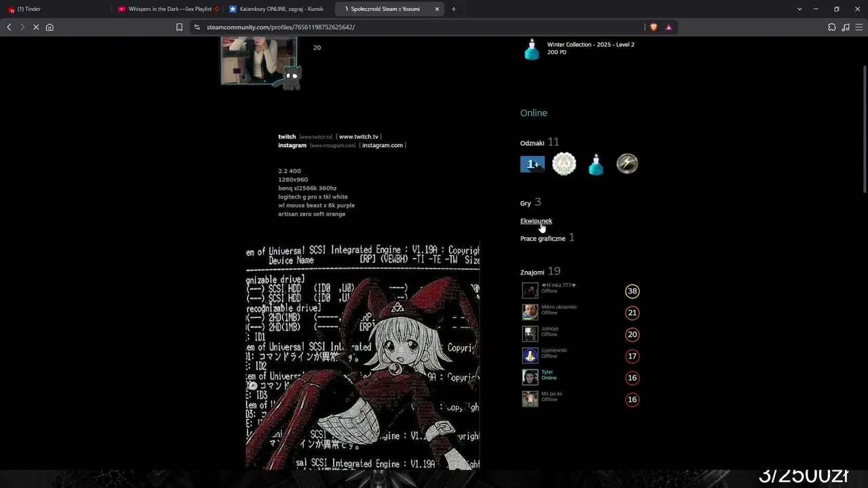Open Brave Shields lion icon

click(x=654, y=27)
